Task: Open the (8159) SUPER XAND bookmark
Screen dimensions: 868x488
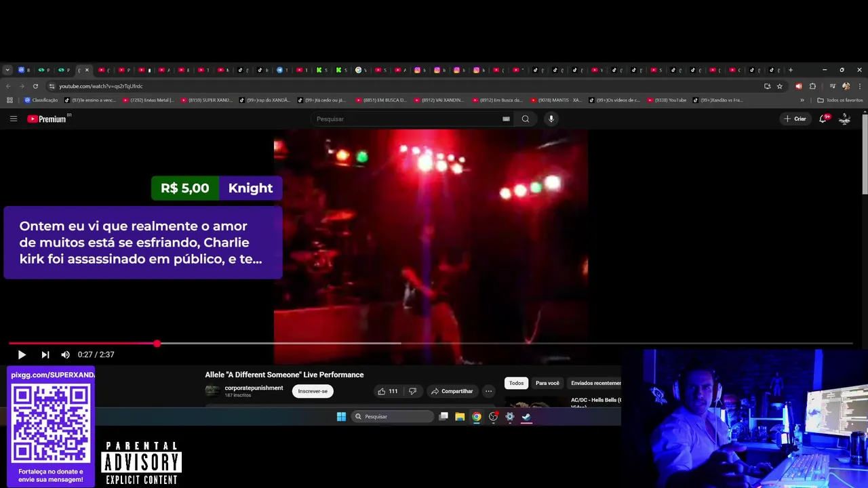Action: (x=207, y=100)
